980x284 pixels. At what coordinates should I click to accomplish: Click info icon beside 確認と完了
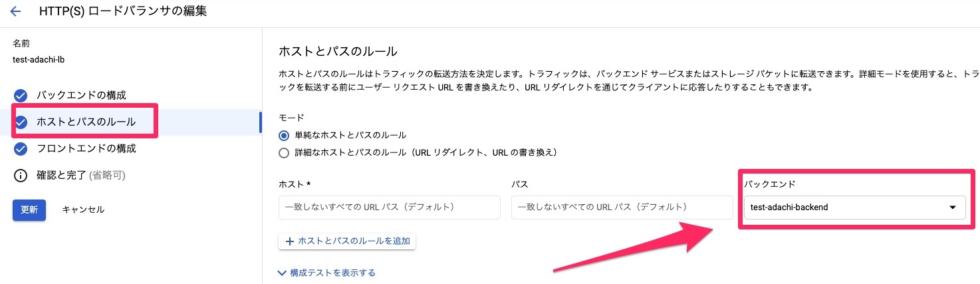click(x=21, y=176)
